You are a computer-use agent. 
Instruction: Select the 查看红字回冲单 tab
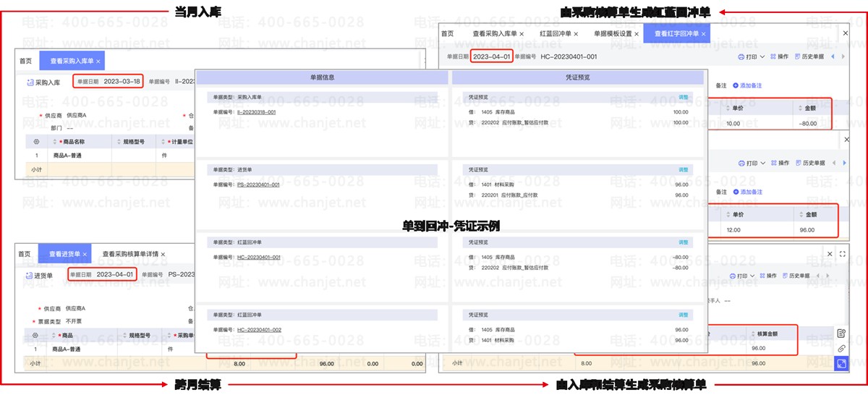tap(677, 33)
